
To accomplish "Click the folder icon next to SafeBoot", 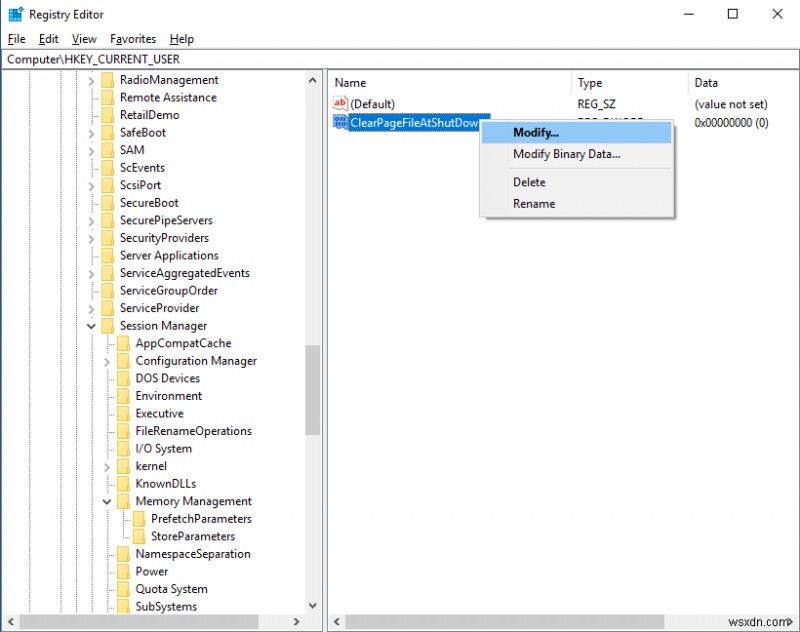I will (108, 132).
